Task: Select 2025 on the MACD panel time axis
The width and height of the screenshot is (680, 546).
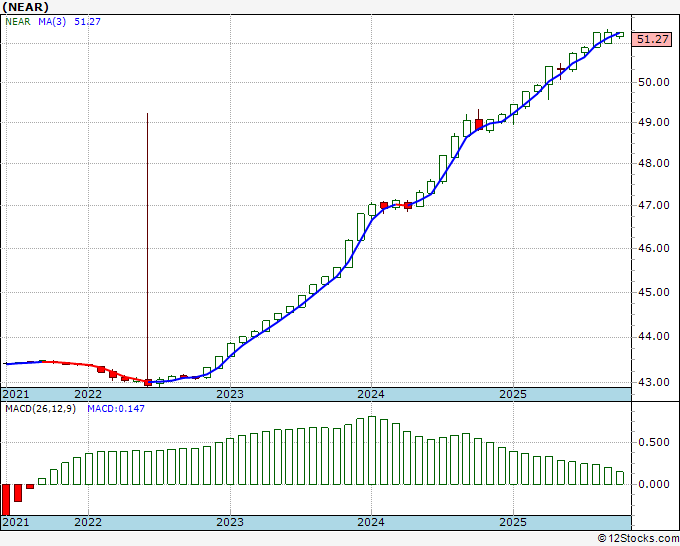Action: [512, 522]
